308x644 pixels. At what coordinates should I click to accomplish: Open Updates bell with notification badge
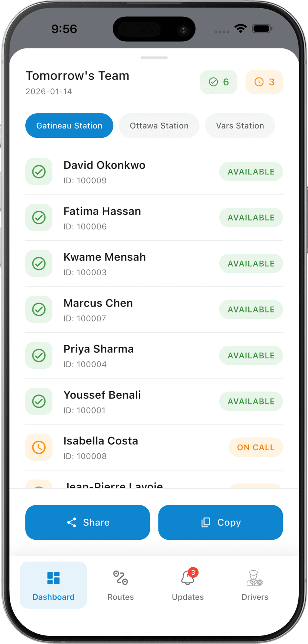[188, 578]
